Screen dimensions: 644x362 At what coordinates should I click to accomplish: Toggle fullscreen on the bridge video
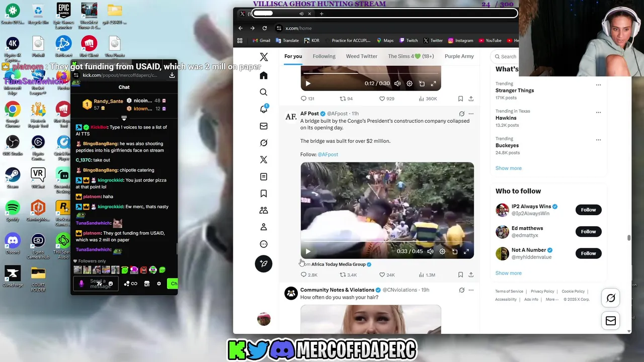point(466,251)
